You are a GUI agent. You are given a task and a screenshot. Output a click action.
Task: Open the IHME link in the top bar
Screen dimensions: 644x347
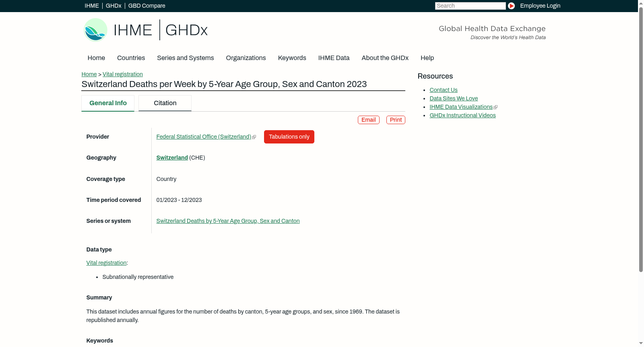pos(92,6)
